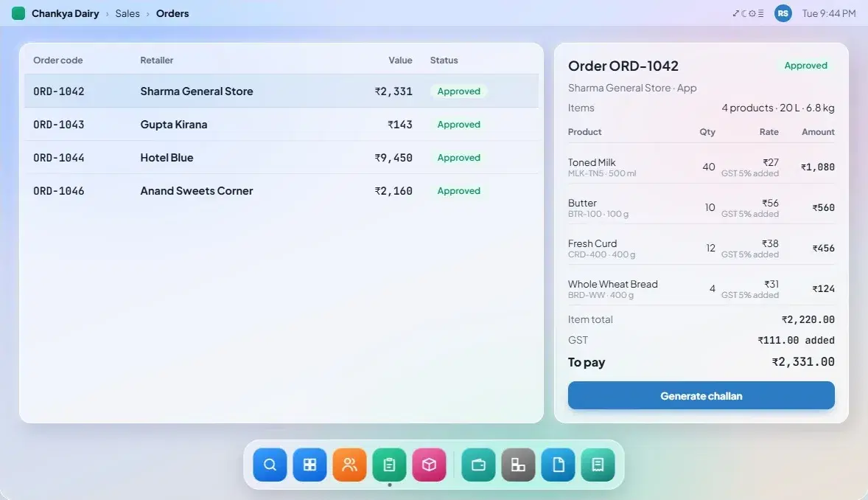868x500 pixels.
Task: Select order row ORD-1043
Action: point(281,124)
